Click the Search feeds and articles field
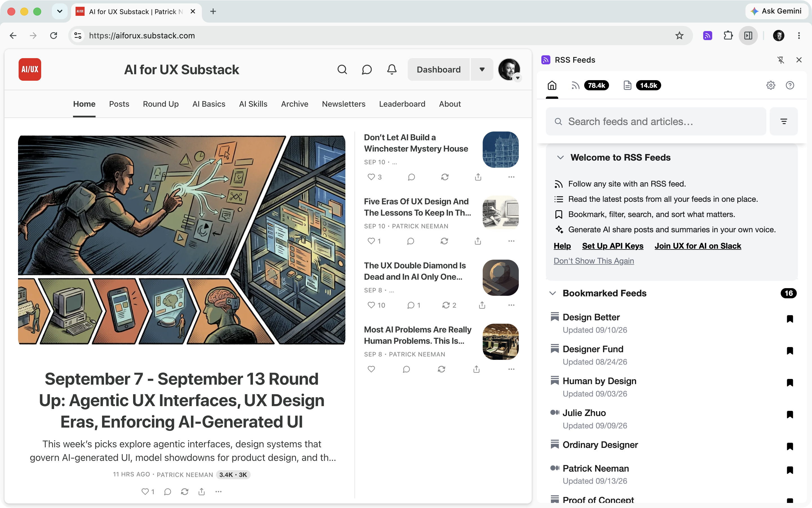 (656, 121)
